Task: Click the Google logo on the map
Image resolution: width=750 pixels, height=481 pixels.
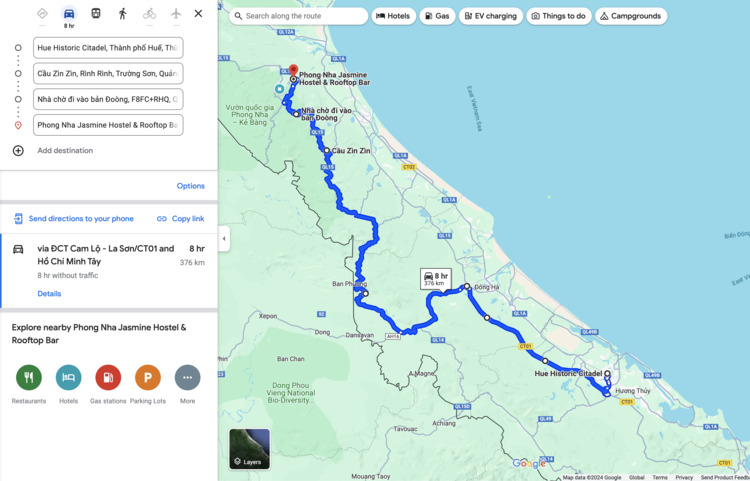Action: point(529,463)
